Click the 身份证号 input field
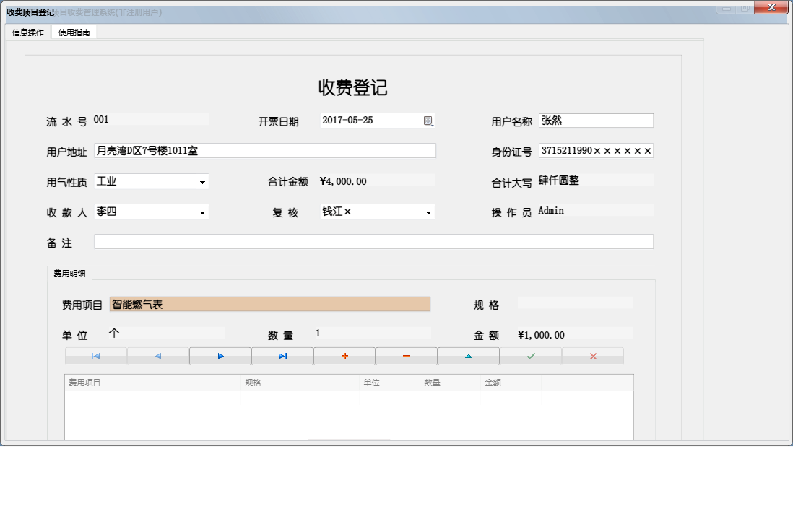Viewport: 793px width, 532px height. tap(597, 151)
